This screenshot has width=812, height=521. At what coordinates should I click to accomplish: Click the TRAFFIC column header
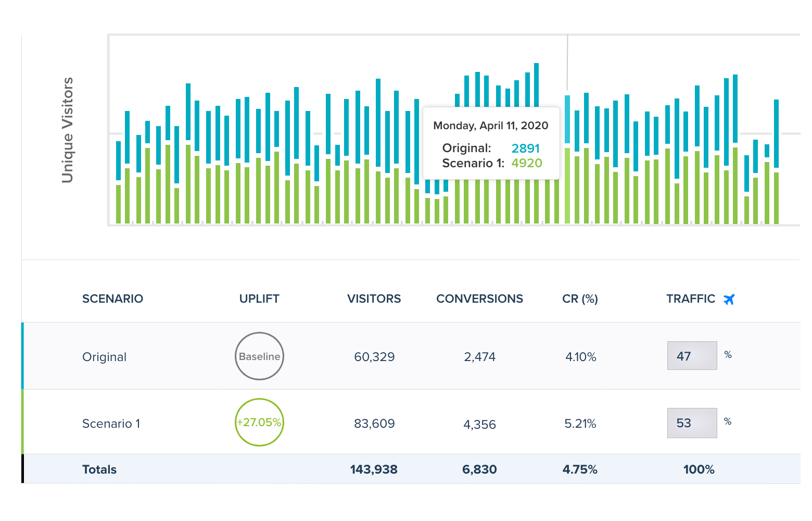coord(691,299)
